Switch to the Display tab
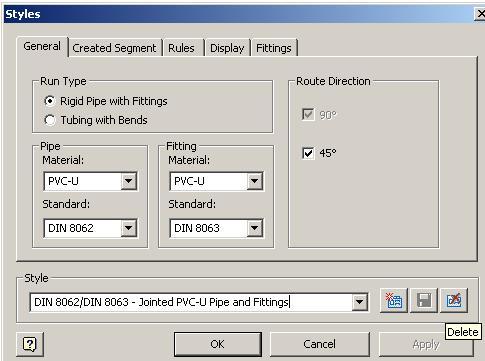The width and height of the screenshot is (485, 361). click(x=227, y=48)
